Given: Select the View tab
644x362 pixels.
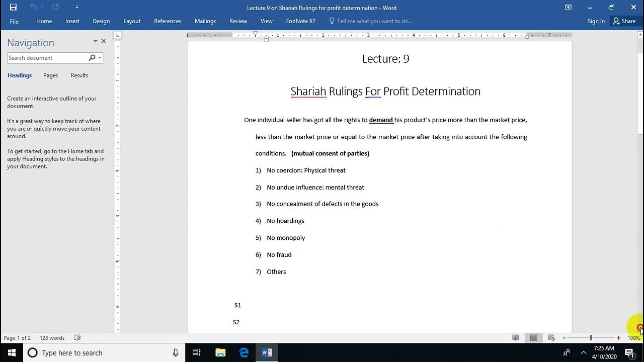Looking at the screenshot, I should tap(267, 21).
